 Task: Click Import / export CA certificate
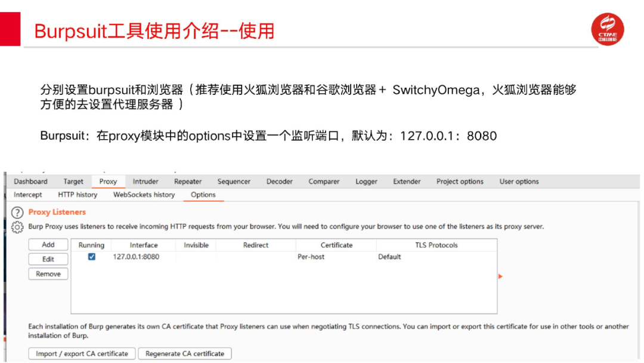(82, 353)
